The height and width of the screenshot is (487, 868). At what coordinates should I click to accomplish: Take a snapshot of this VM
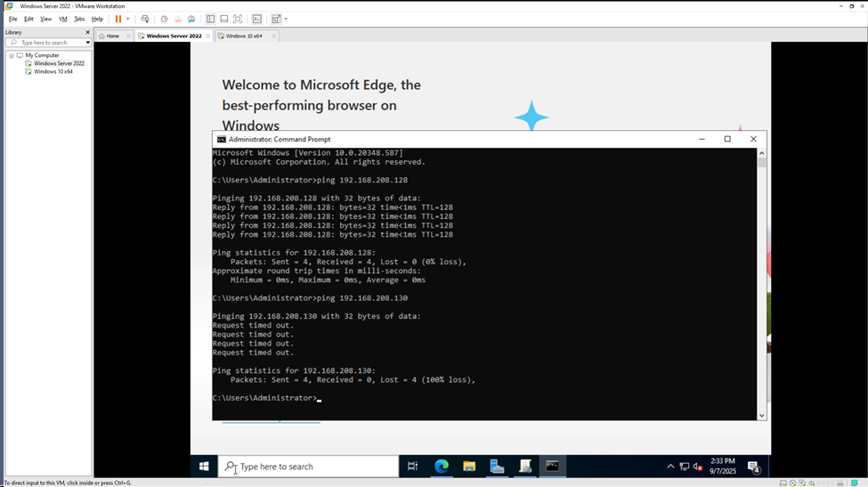tap(164, 19)
